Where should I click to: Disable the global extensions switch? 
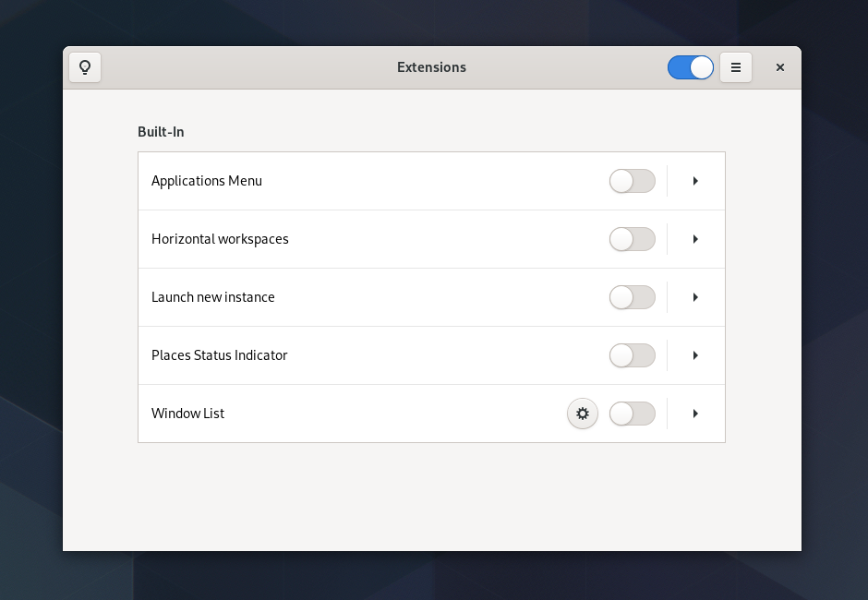click(x=691, y=66)
